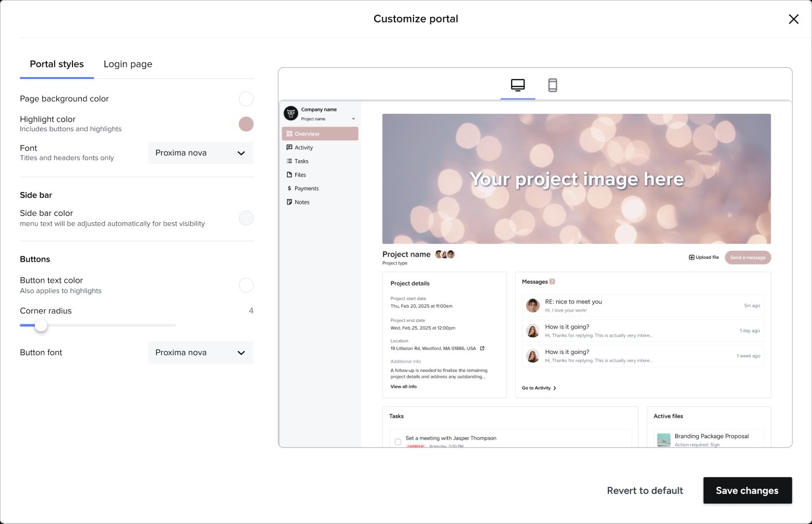Click avatar of 'RE: nice to meet you' message
812x524 pixels.
533,305
